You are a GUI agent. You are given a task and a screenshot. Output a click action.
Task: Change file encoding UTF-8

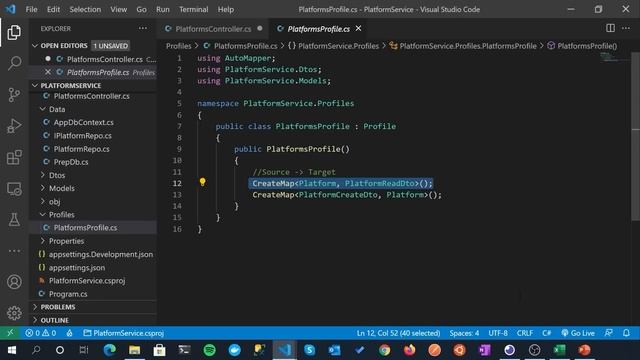coord(498,333)
